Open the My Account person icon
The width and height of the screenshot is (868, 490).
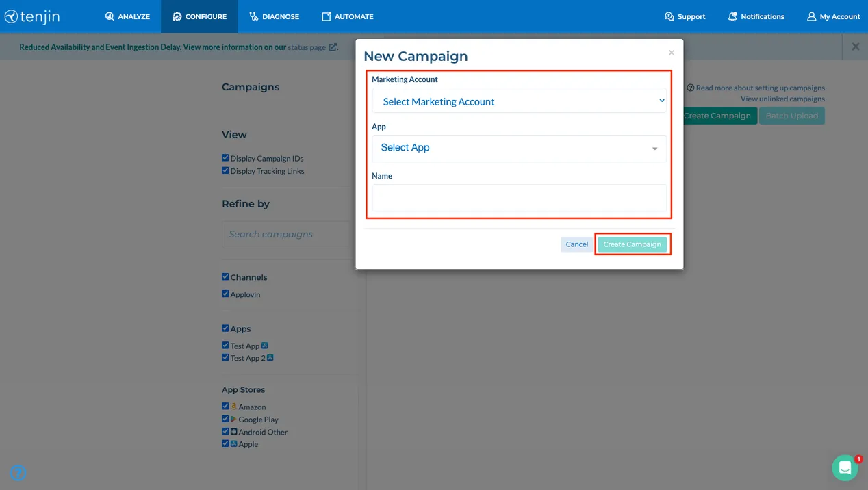pyautogui.click(x=811, y=16)
